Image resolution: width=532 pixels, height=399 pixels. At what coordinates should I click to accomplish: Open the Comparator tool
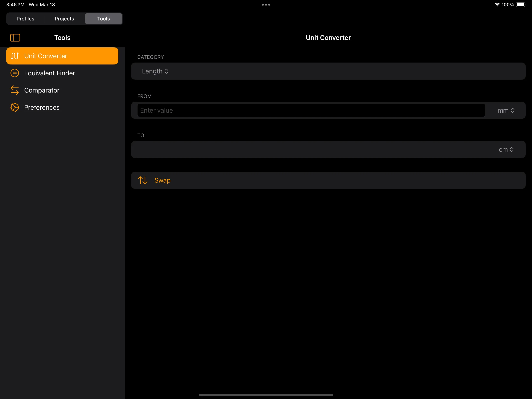click(x=42, y=90)
